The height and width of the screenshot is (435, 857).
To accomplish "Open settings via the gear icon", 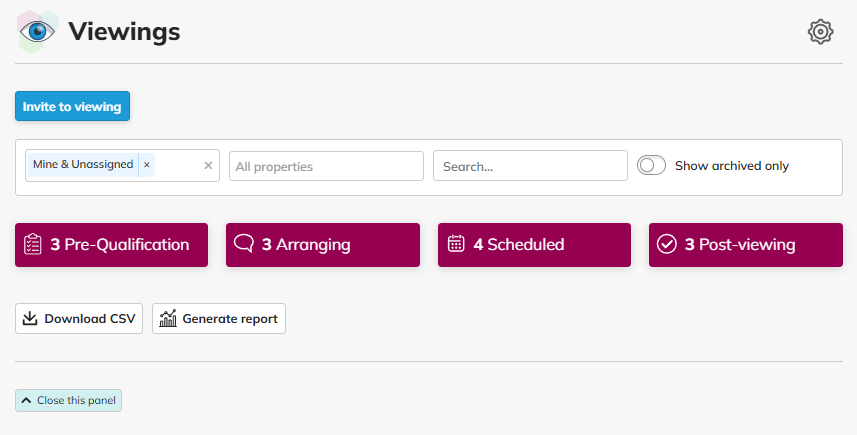I will 820,32.
